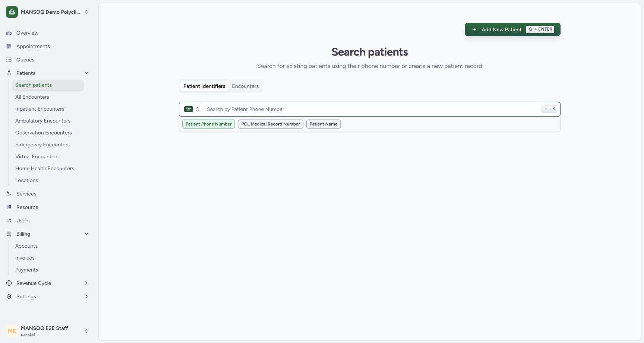Open the organization switcher arrows

click(86, 12)
